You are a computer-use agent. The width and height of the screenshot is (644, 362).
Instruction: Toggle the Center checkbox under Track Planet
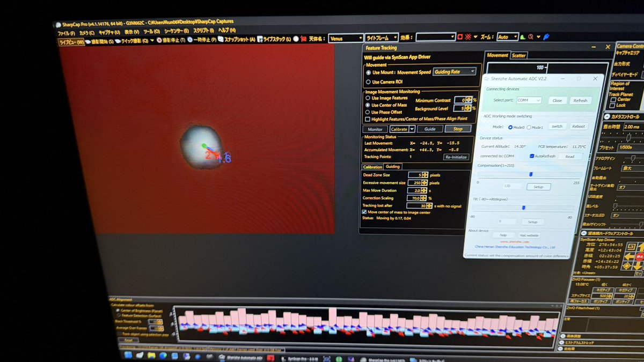coord(614,99)
